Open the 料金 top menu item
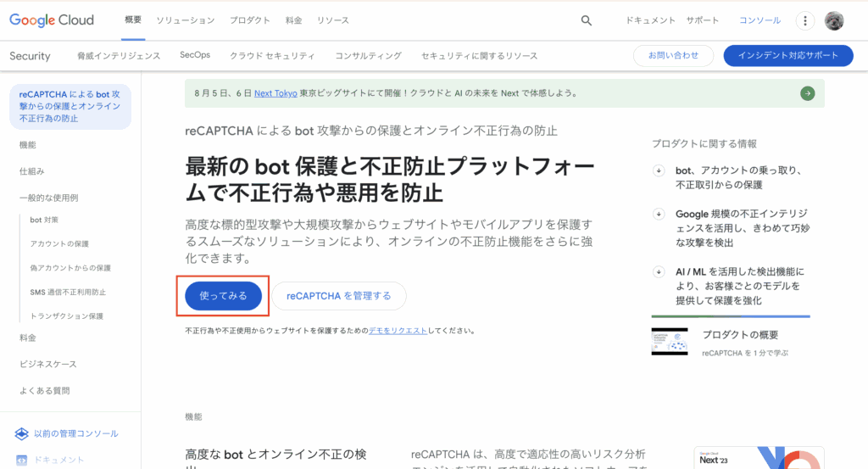This screenshot has height=469, width=868. tap(293, 20)
